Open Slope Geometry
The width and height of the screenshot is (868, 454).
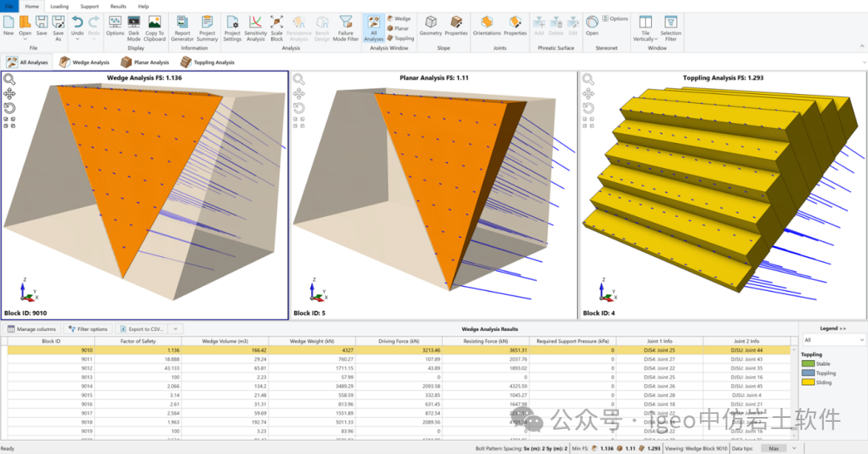(x=431, y=27)
